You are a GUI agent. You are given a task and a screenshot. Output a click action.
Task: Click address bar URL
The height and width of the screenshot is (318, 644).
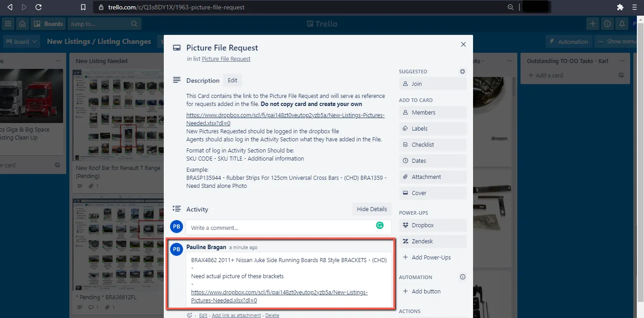pyautogui.click(x=176, y=7)
